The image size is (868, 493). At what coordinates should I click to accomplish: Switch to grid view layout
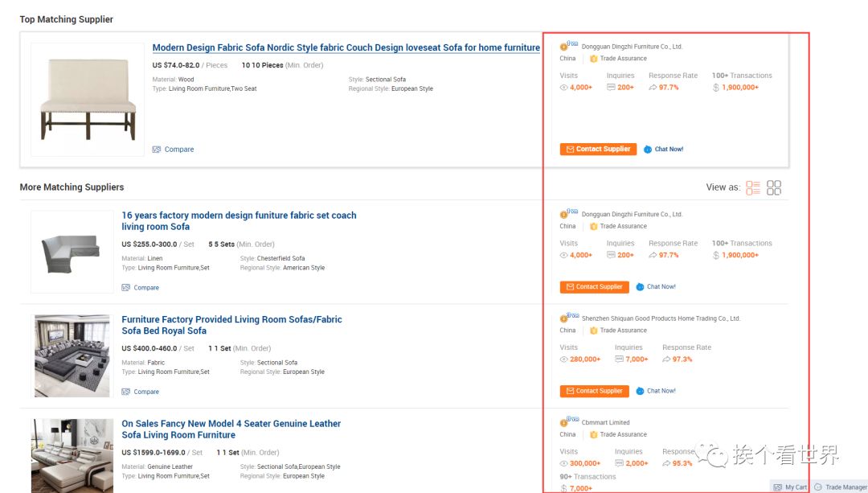[x=774, y=187]
